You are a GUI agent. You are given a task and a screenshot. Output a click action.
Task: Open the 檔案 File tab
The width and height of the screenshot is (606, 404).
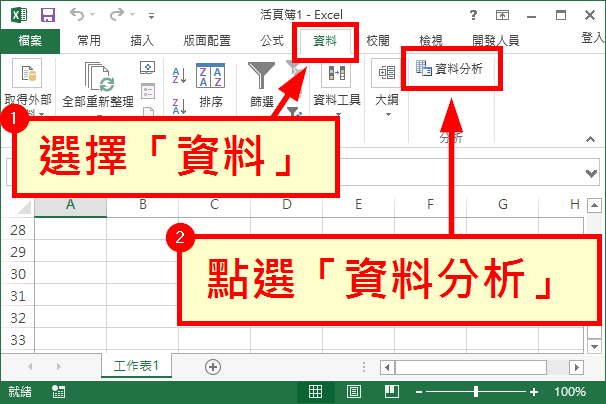point(30,41)
